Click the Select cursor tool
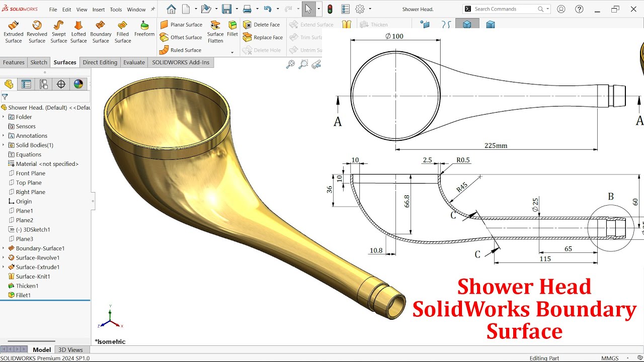644x362 pixels. 308,9
